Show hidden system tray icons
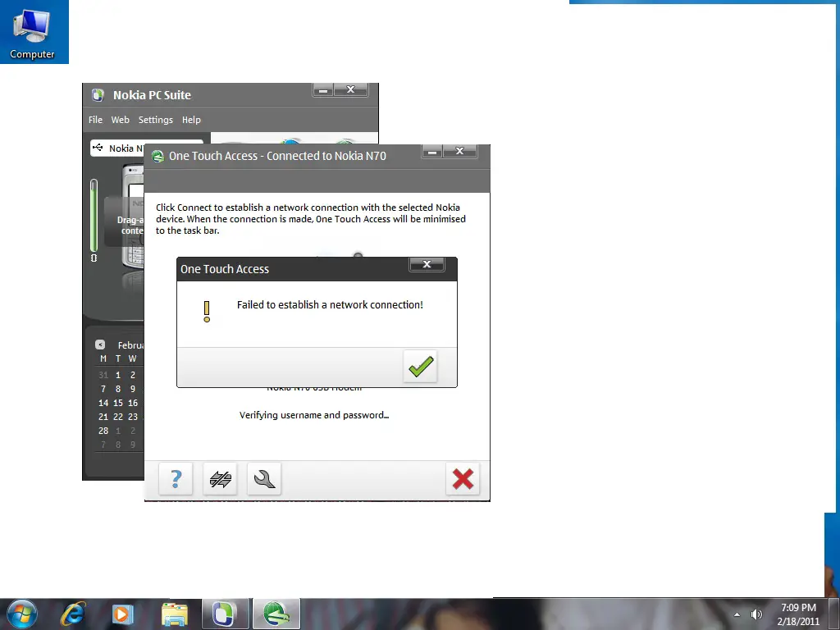The height and width of the screenshot is (630, 840). tap(737, 614)
